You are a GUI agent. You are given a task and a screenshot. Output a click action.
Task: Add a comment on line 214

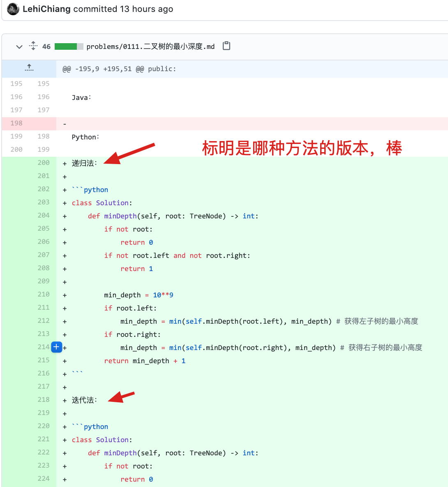tap(56, 347)
